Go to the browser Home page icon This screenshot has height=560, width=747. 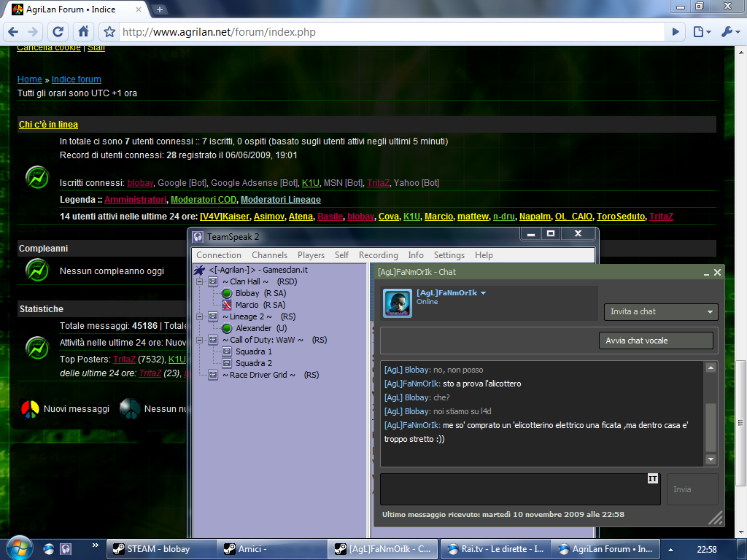[x=83, y=32]
